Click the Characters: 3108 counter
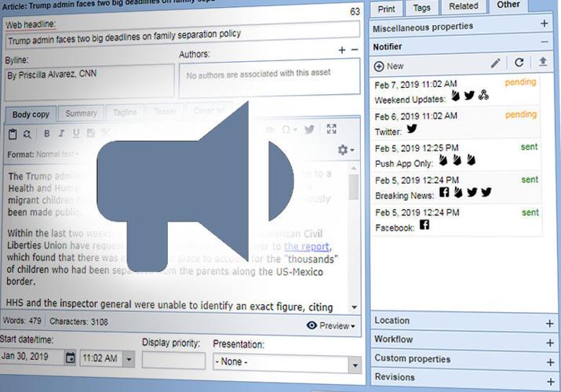 coord(78,321)
